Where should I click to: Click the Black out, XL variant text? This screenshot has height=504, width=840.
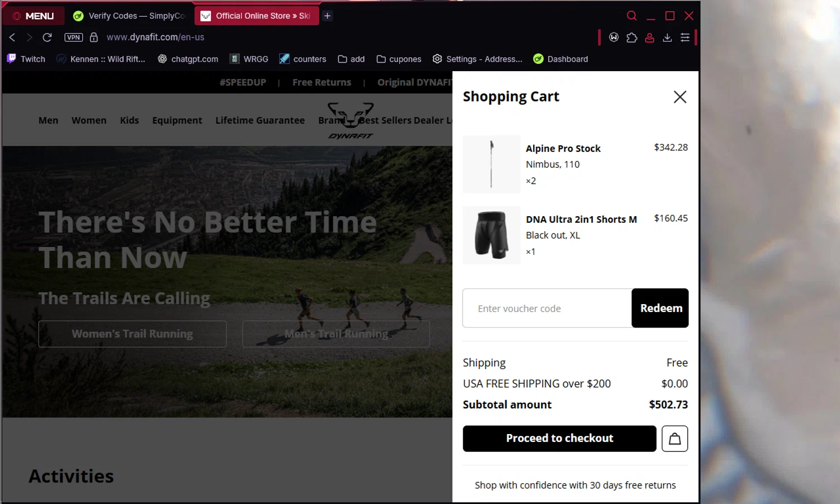coord(553,235)
